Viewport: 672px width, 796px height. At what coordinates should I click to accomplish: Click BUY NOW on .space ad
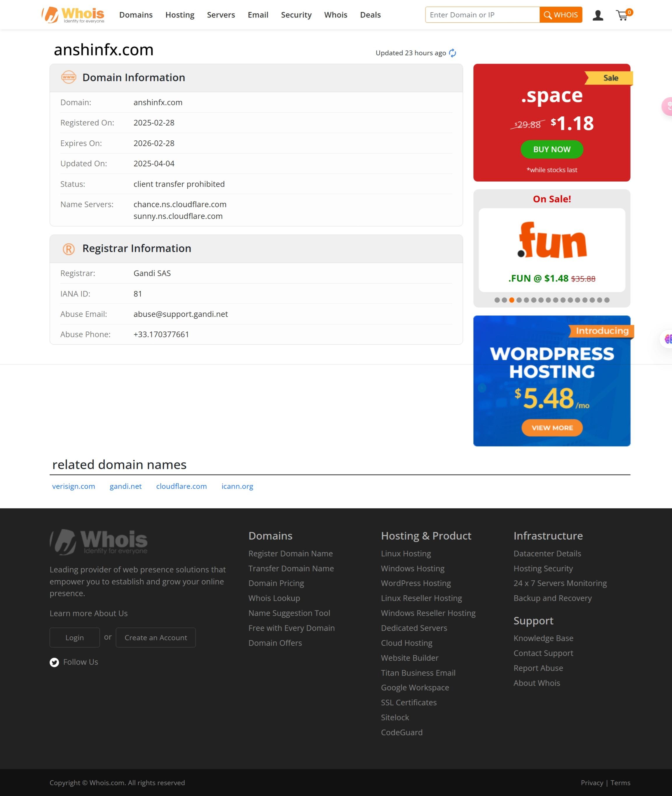click(x=551, y=149)
